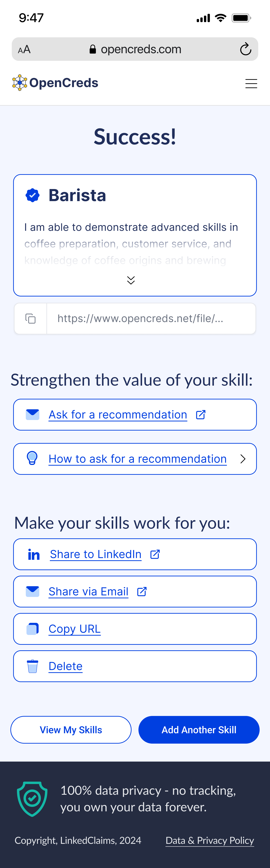Click the trash bin Delete icon
Image resolution: width=270 pixels, height=868 pixels.
click(x=32, y=666)
